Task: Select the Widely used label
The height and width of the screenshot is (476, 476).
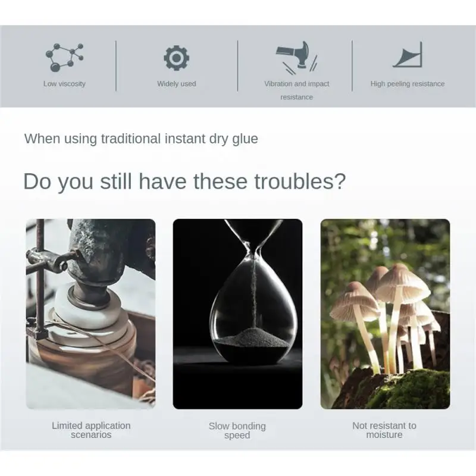Action: pyautogui.click(x=176, y=84)
